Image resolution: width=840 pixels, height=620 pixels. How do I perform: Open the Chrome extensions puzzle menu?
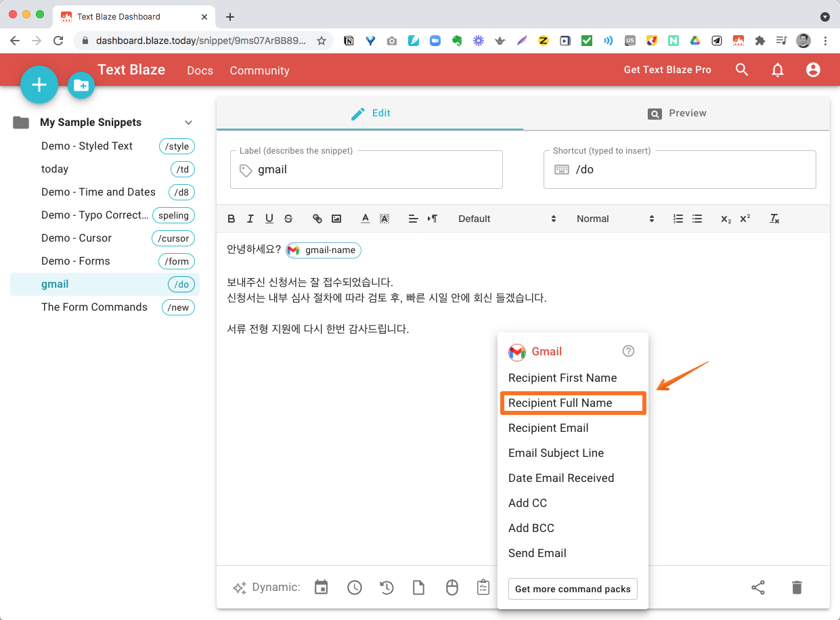759,41
